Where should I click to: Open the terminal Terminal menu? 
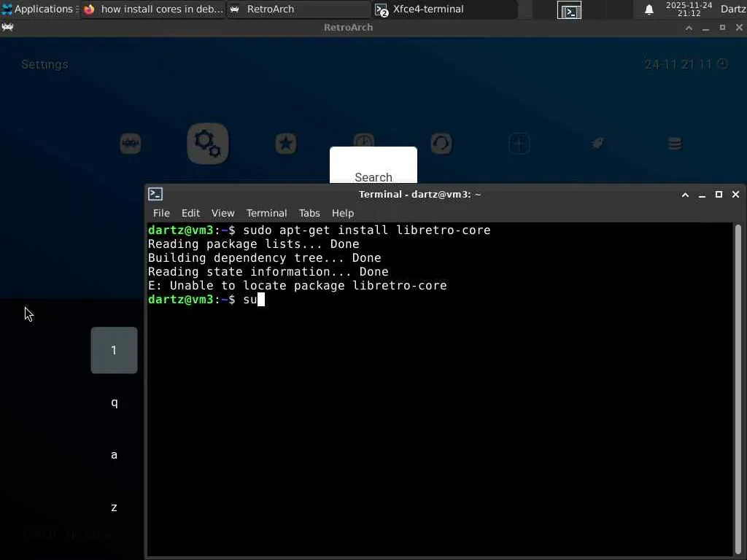267,213
